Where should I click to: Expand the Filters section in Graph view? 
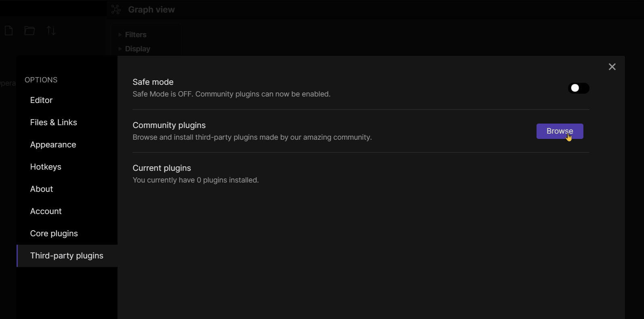pos(135,35)
